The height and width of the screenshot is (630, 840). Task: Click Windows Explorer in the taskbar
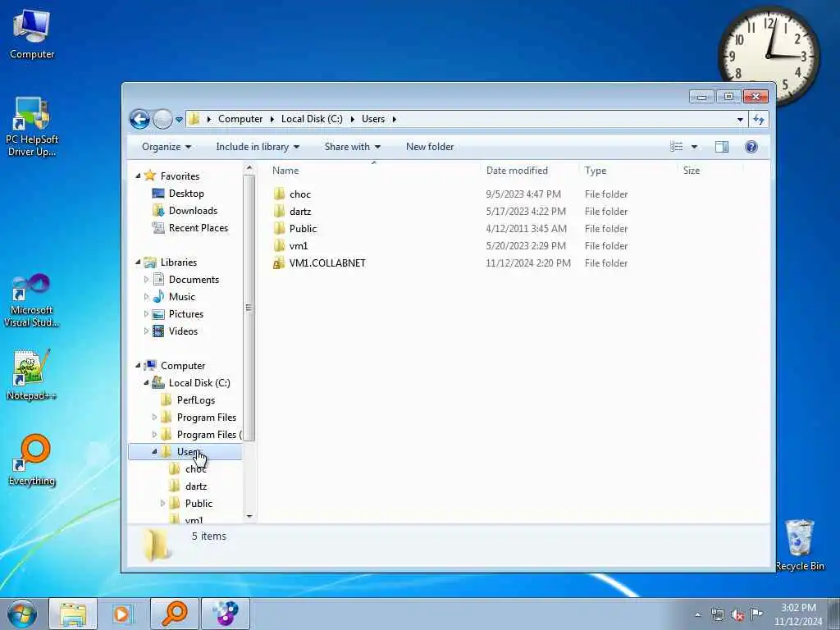coord(73,614)
